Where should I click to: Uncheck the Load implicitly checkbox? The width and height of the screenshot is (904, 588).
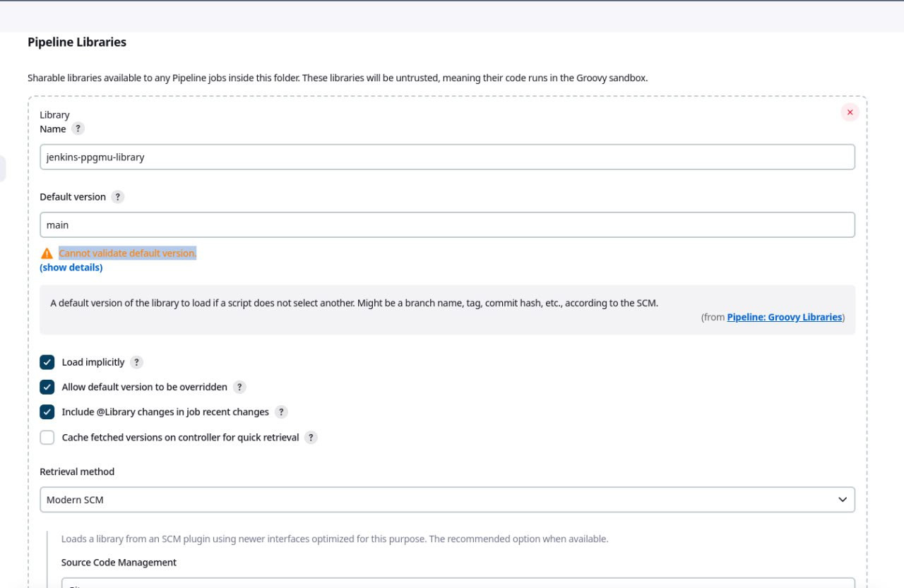point(47,362)
